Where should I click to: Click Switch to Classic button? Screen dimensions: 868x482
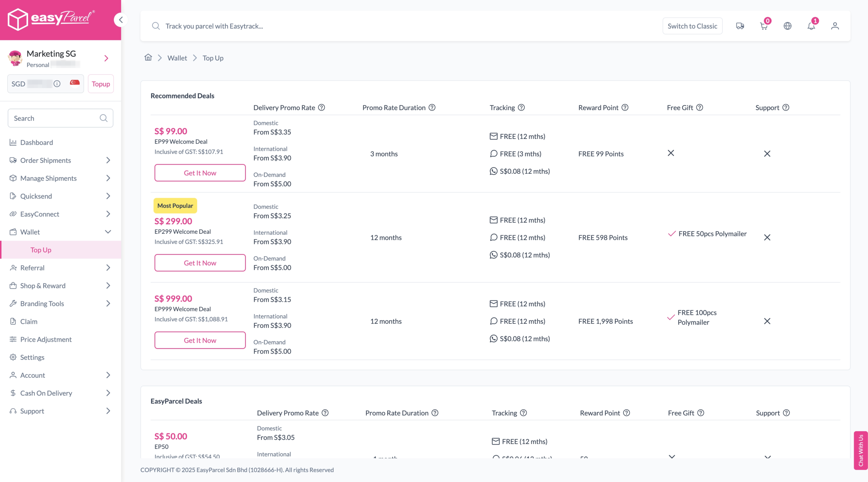point(692,26)
